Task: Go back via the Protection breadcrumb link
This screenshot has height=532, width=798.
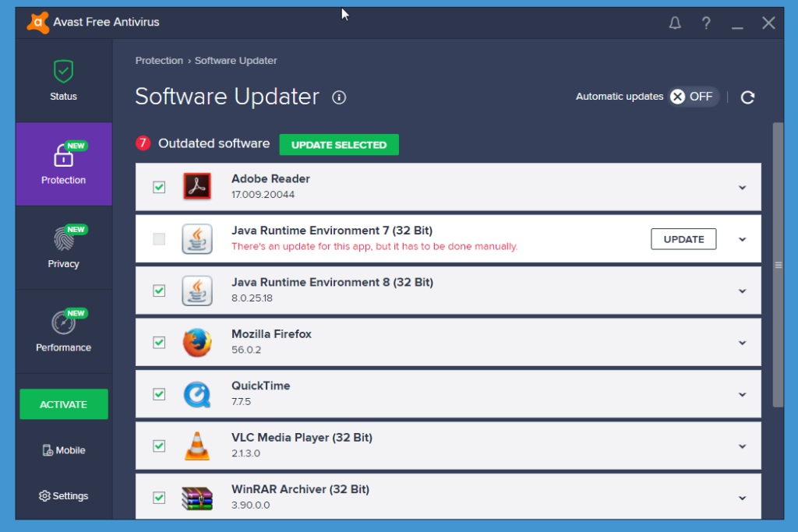Action: coord(159,61)
